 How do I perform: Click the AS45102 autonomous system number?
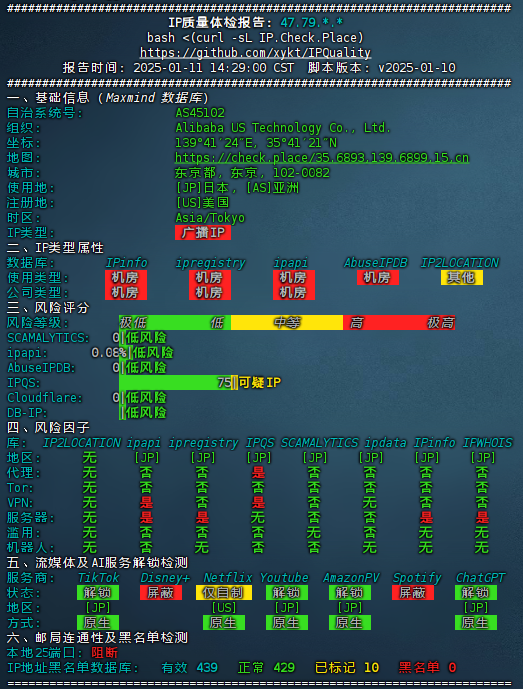[x=200, y=113]
